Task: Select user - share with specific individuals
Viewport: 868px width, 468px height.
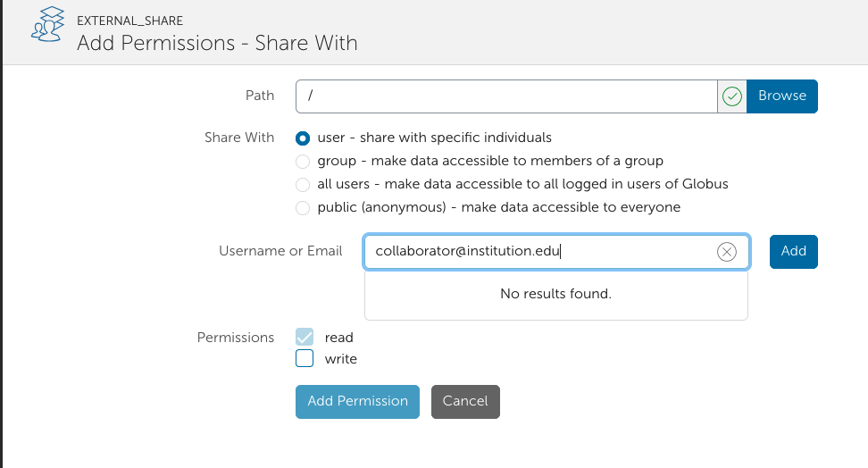Action: point(303,138)
